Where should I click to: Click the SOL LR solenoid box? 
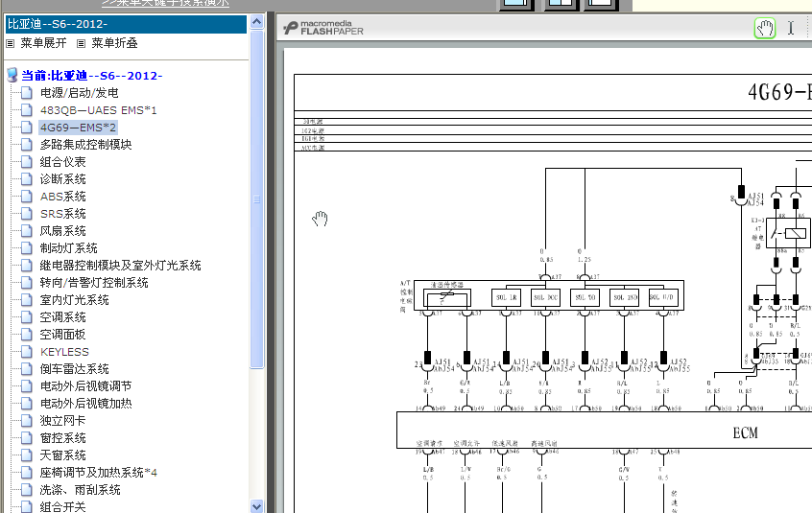click(x=506, y=297)
